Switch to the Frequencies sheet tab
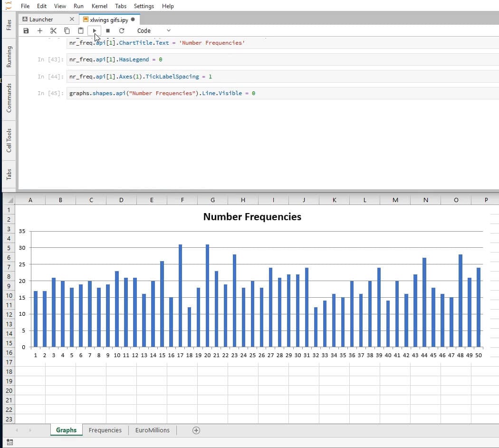Screen dimensions: 499x448 tap(105, 430)
